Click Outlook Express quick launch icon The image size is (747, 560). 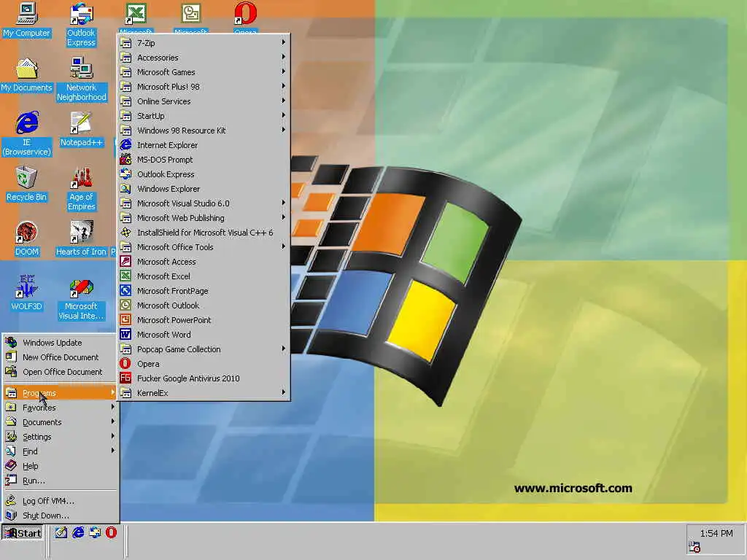(x=94, y=532)
